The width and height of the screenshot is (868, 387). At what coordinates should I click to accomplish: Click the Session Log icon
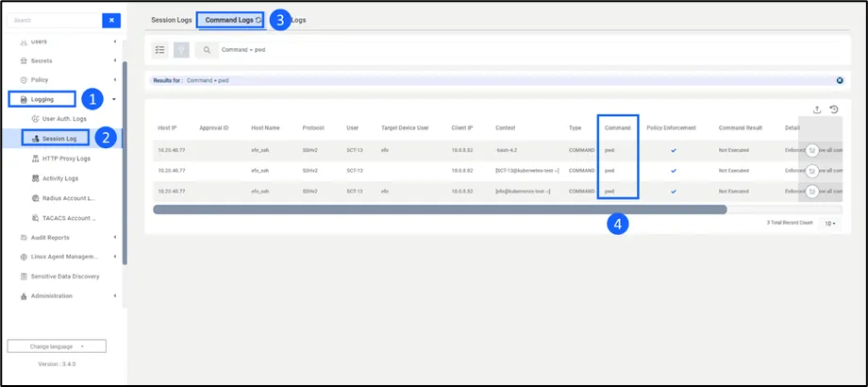point(36,139)
